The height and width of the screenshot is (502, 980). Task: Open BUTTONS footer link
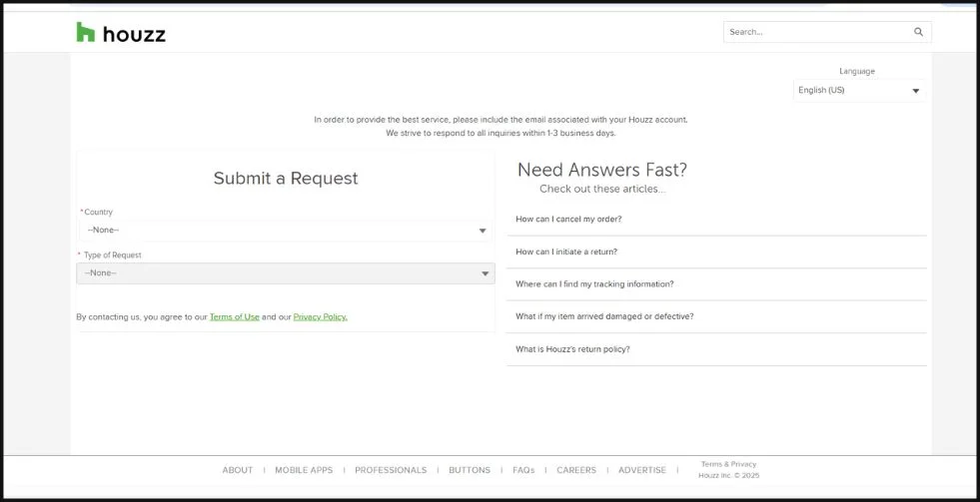tap(470, 470)
